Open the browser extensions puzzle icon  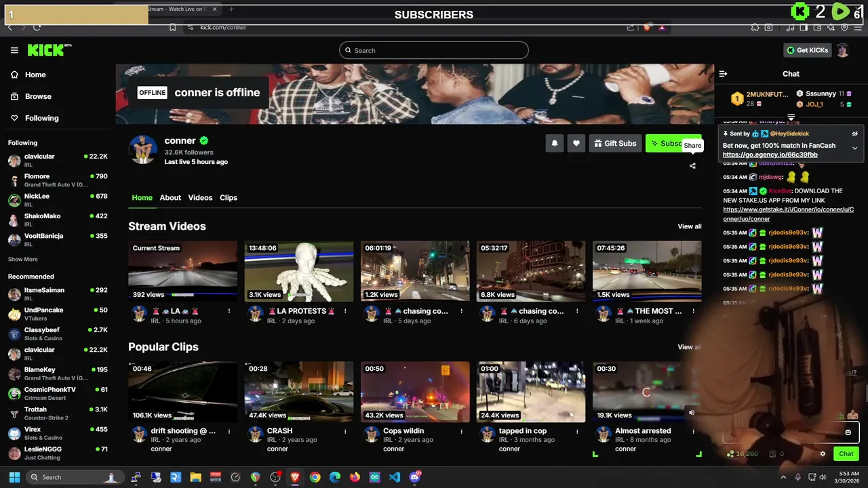click(x=755, y=27)
